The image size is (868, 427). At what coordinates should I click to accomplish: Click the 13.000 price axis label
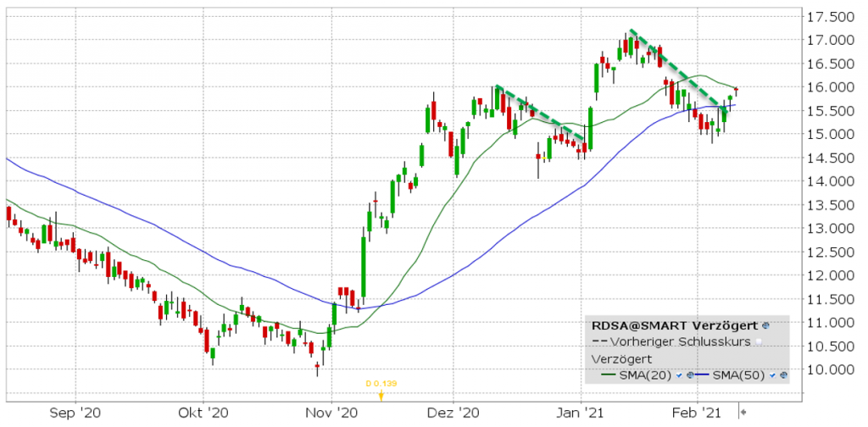pyautogui.click(x=831, y=229)
